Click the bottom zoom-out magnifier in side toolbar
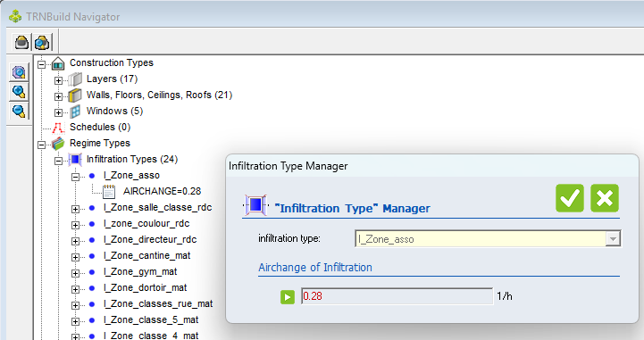 pyautogui.click(x=19, y=111)
